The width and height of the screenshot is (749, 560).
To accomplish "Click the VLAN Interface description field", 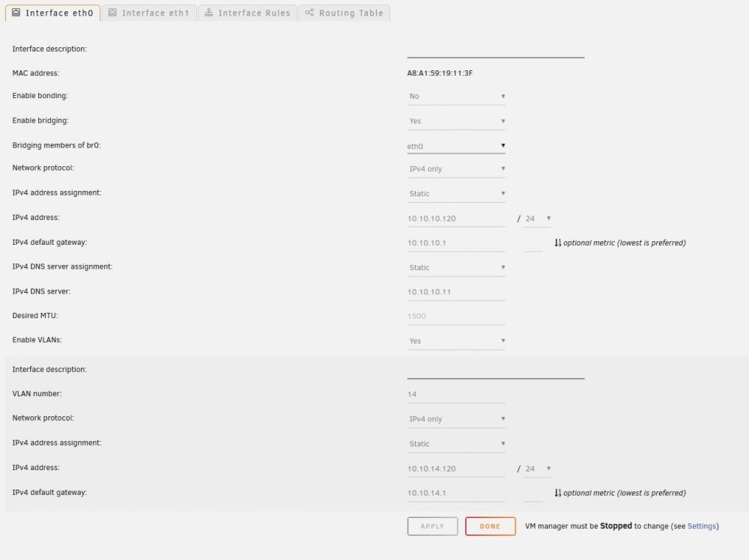I will point(496,371).
